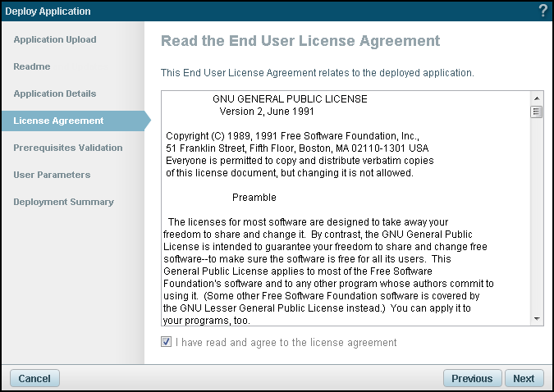554x392 pixels.
Task: Select the highlighted License Agreement step
Action: coord(58,121)
